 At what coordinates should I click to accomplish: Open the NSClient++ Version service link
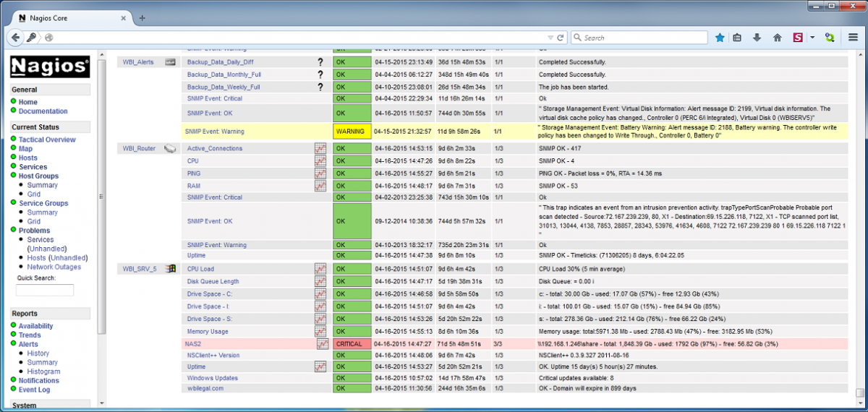(213, 356)
